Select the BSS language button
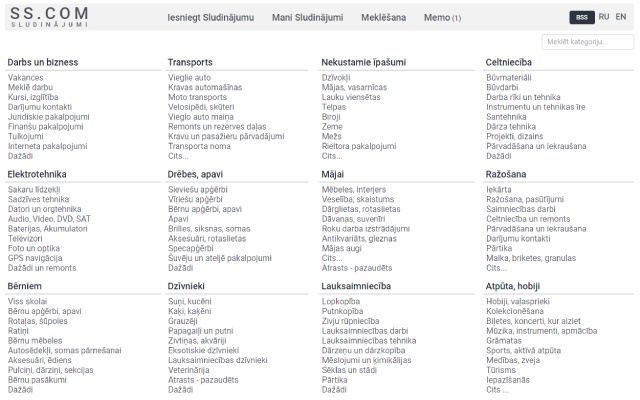This screenshot has width=640, height=400. click(581, 17)
